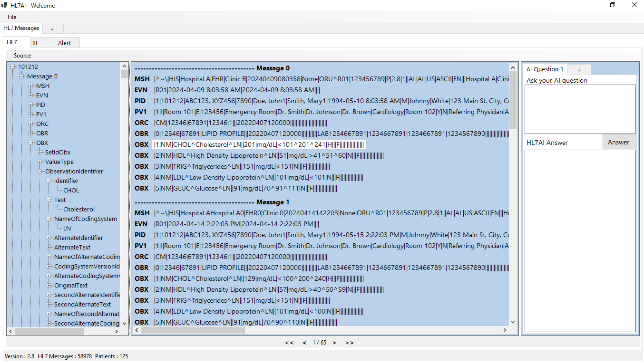Select the CHOL identifier tree leaf
Viewport: 644px width, 364px height.
tap(71, 191)
